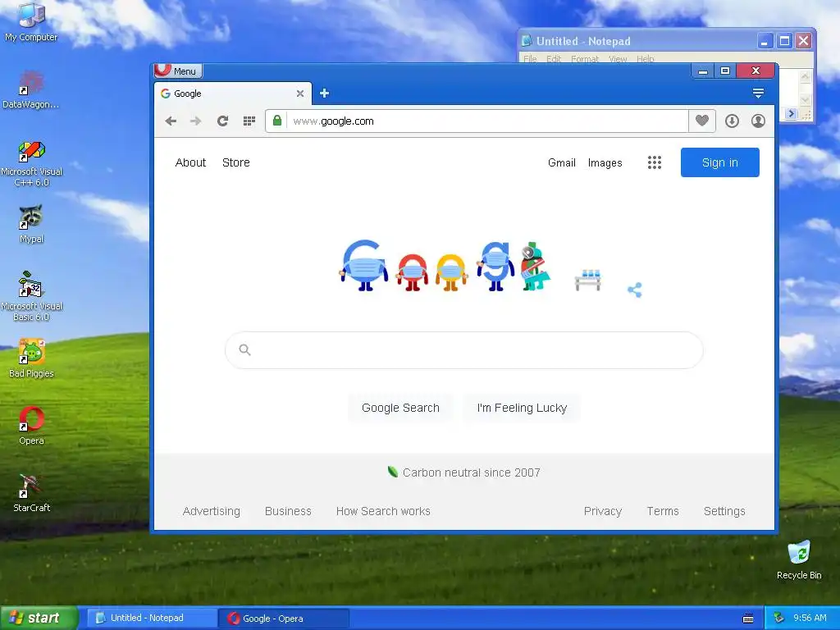Click the keyboard icon in system tray
This screenshot has height=630, width=840.
tap(748, 619)
